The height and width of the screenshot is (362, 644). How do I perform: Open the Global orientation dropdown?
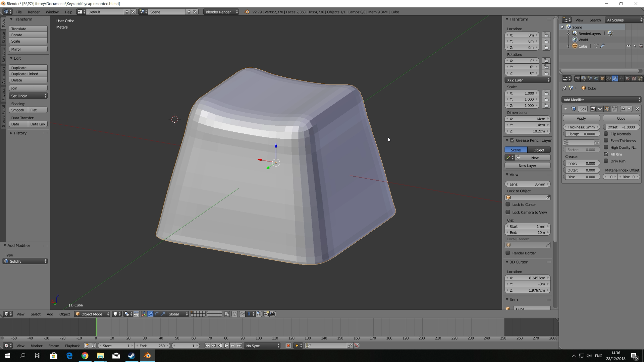tap(178, 314)
